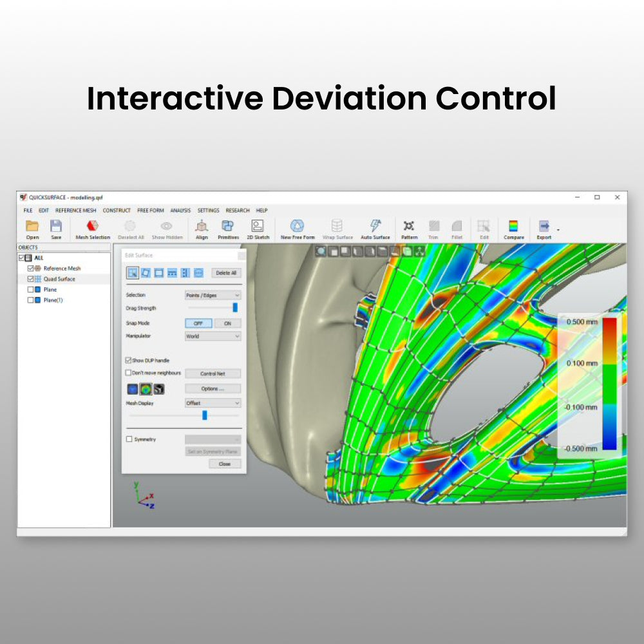
Task: Click the Pattern toolbar icon
Action: [x=409, y=227]
